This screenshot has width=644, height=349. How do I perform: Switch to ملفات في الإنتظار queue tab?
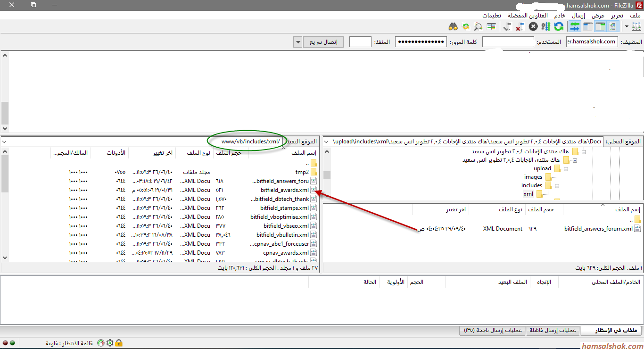[x=611, y=330]
